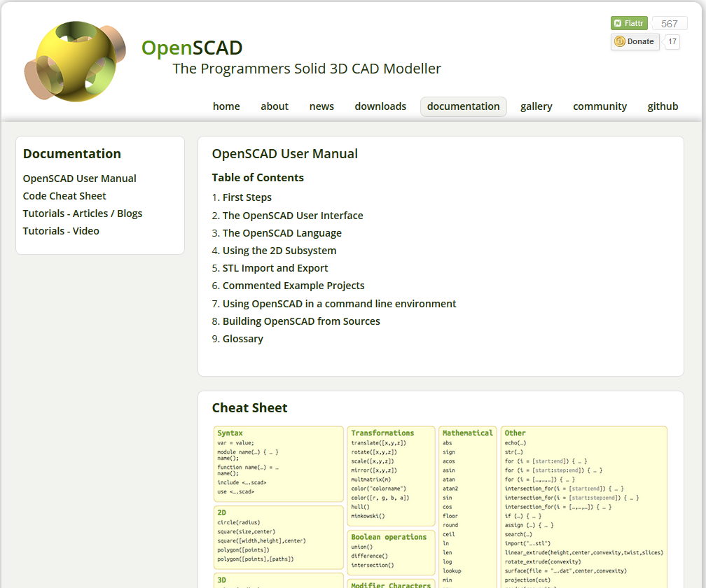Go to the community page
706x588 pixels.
tap(600, 106)
